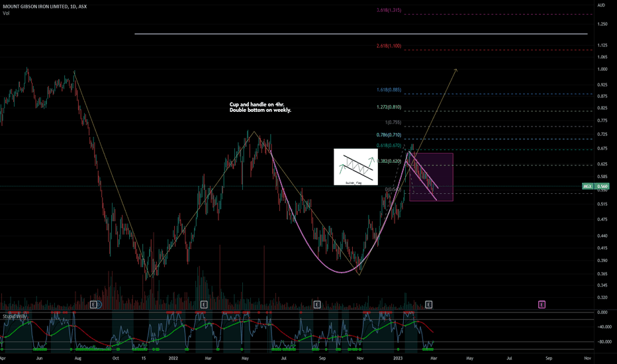
Task: Click the 0.786(0.710) Fibonacci label
Action: pos(389,135)
